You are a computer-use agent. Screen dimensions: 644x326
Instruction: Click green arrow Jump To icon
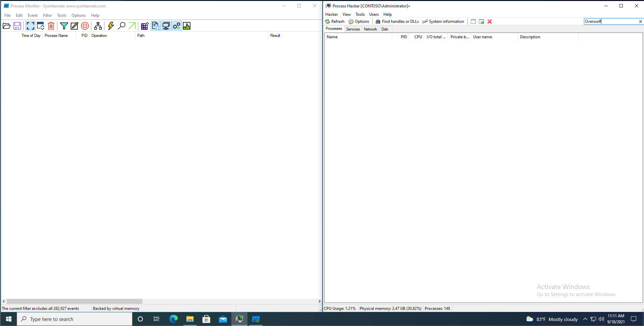click(x=132, y=26)
